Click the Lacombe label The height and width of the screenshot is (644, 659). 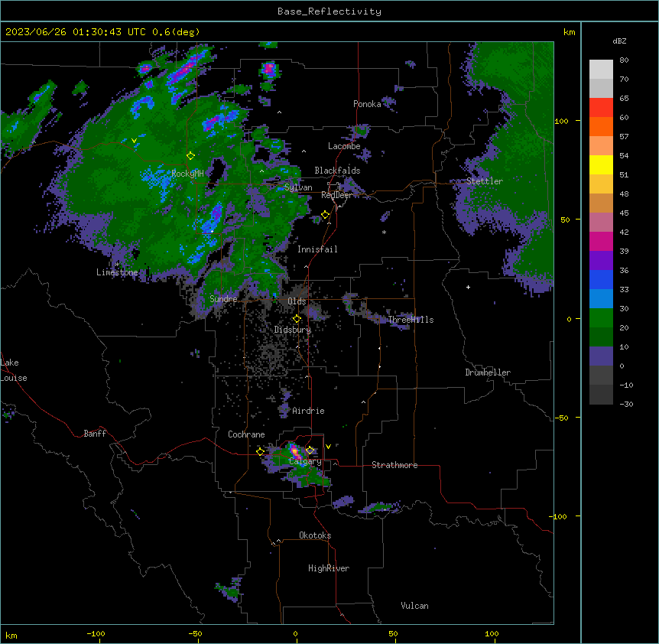(344, 146)
